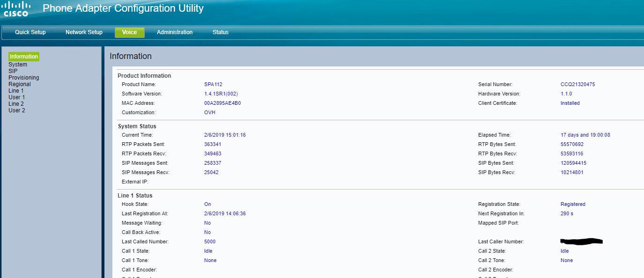Screen dimensions: 644x278
Task: Click the MAC Address value 00A2895AE4B0
Action: click(222, 103)
